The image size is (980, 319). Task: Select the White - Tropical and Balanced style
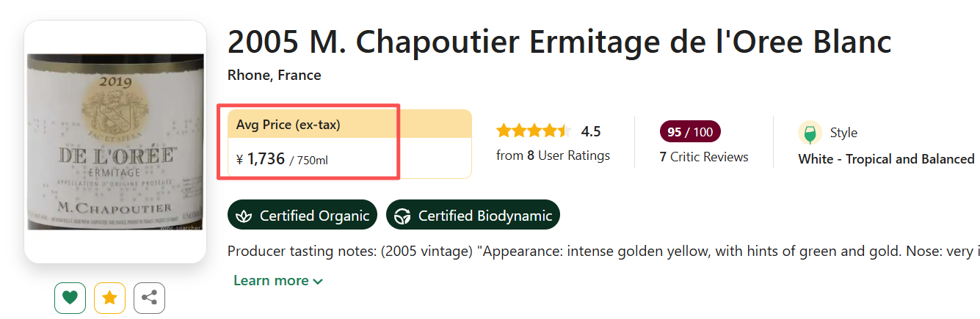(x=886, y=159)
